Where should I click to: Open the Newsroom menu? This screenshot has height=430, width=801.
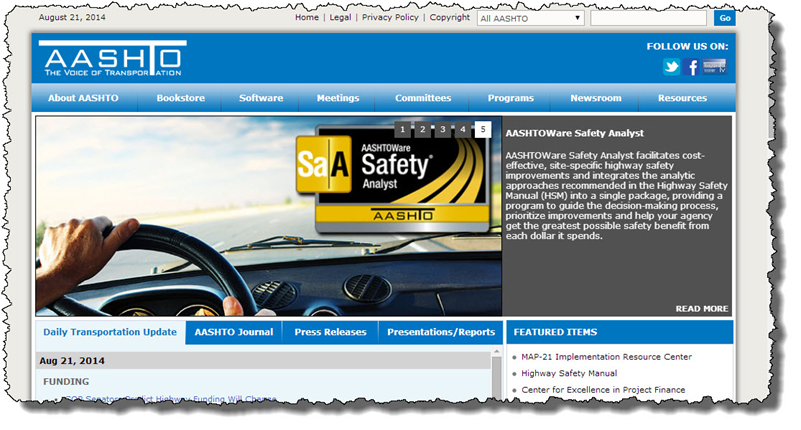click(596, 98)
